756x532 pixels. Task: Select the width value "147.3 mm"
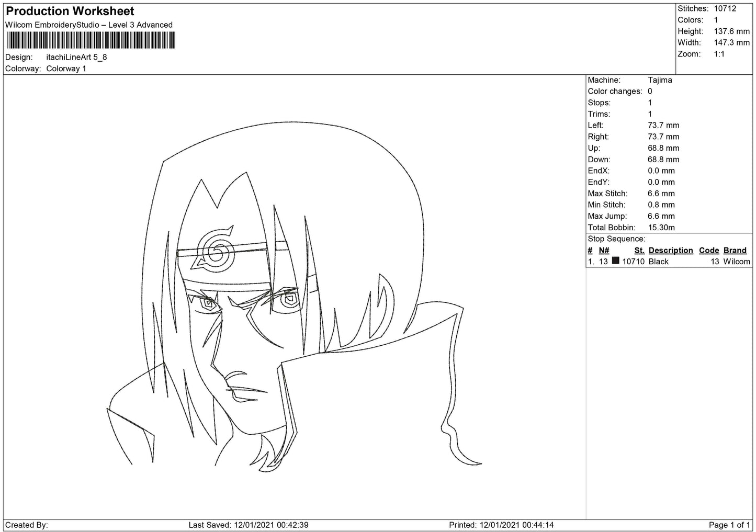[732, 43]
